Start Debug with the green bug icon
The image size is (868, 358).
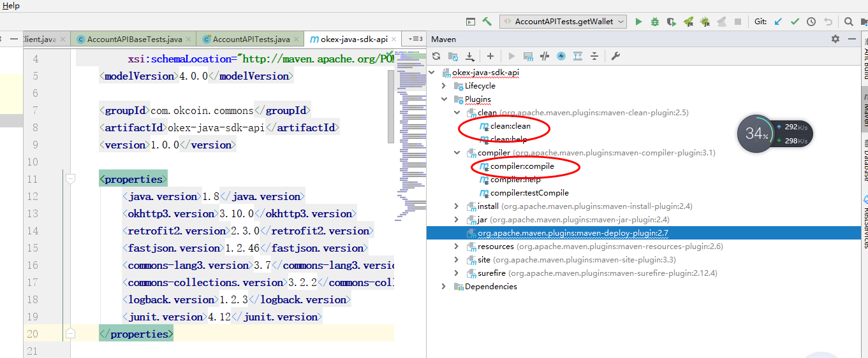pyautogui.click(x=655, y=22)
